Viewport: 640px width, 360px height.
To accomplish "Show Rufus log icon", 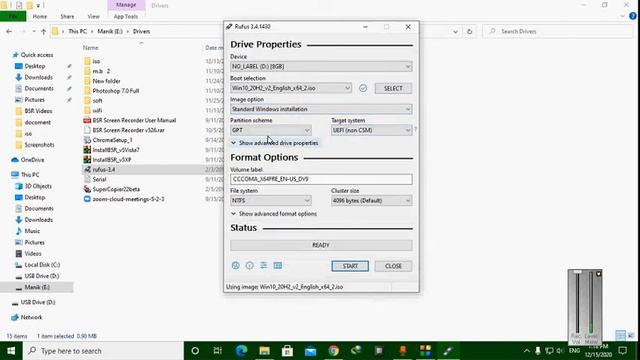I will pos(278,266).
